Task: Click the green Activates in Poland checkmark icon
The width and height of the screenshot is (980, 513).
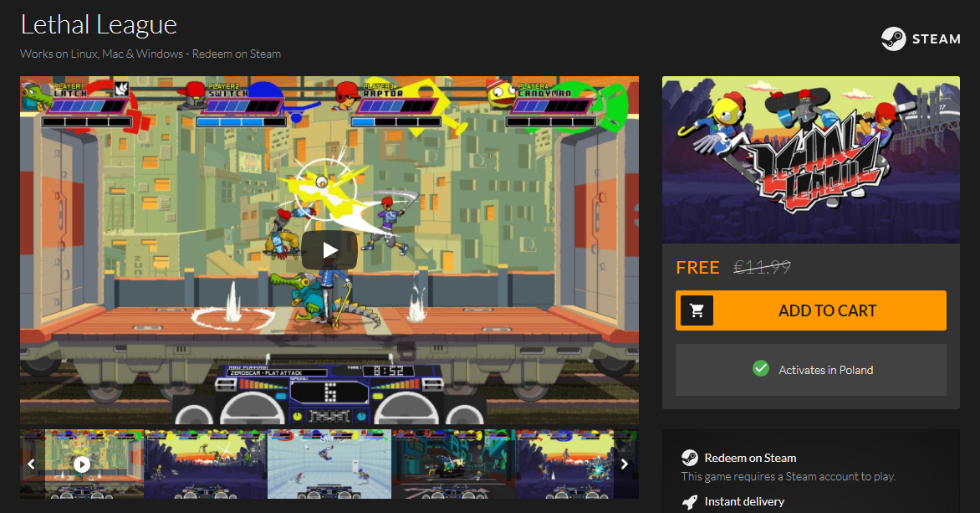Action: tap(760, 369)
